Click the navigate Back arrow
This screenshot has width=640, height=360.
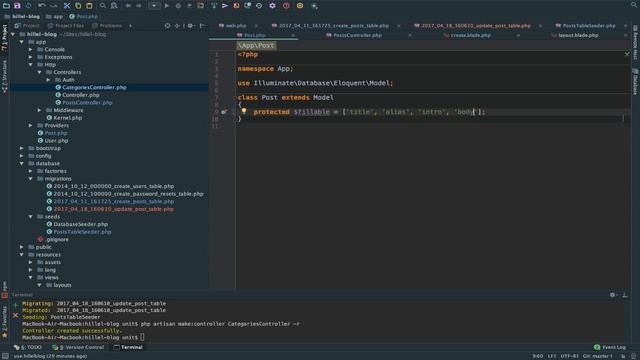click(128, 6)
